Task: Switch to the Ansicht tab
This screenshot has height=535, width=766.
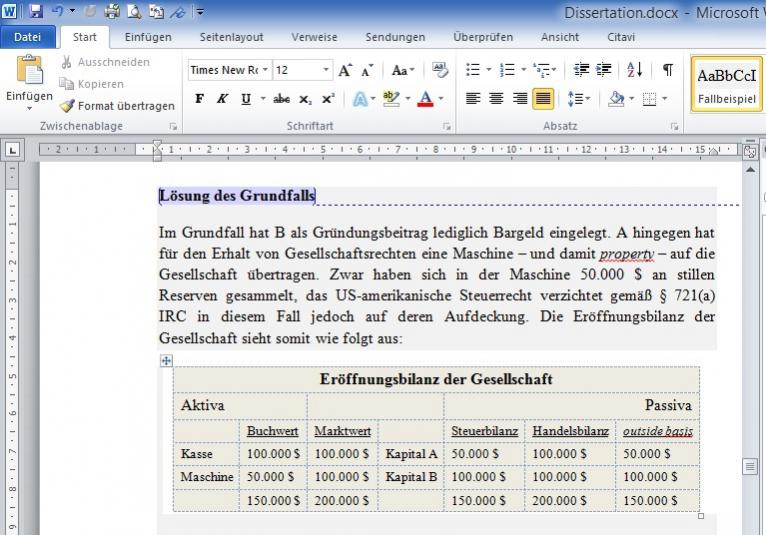Action: click(560, 37)
